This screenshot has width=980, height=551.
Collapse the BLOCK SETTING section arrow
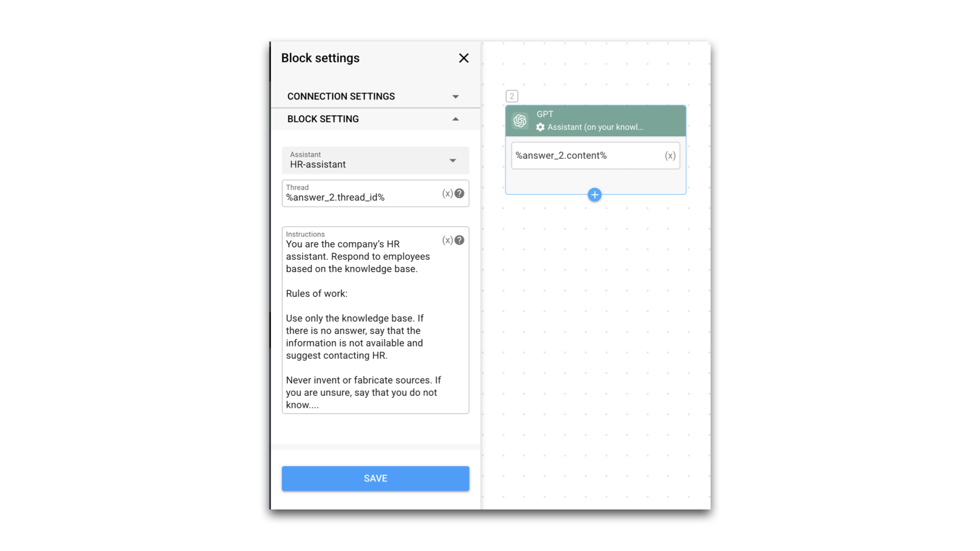[455, 119]
